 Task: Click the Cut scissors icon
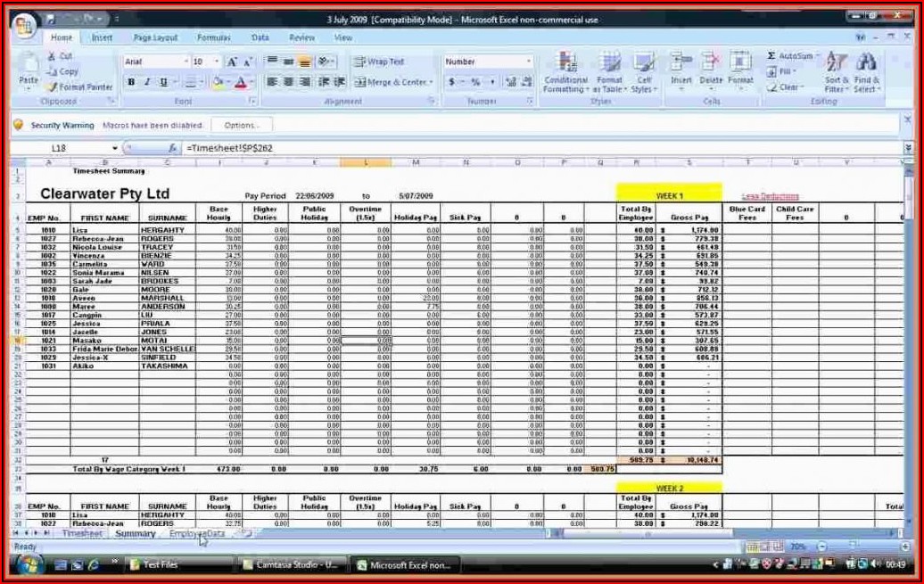(x=54, y=56)
